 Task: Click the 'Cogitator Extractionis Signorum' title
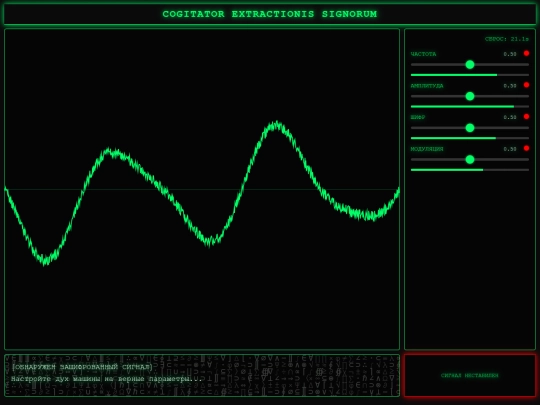pyautogui.click(x=270, y=14)
